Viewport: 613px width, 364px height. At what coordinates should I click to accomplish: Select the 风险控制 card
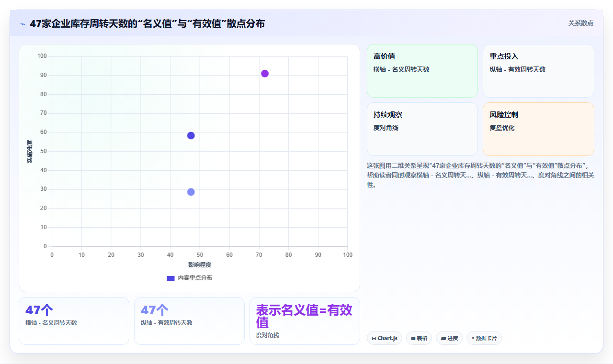pyautogui.click(x=538, y=129)
